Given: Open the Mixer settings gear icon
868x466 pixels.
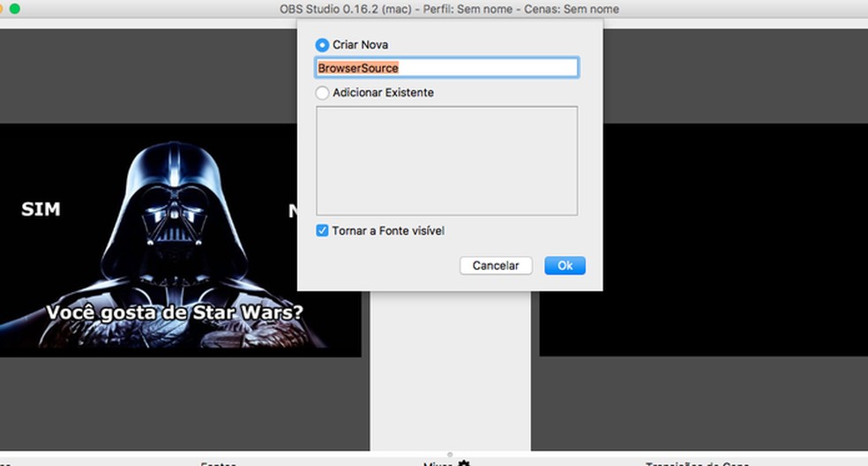Looking at the screenshot, I should 464,463.
